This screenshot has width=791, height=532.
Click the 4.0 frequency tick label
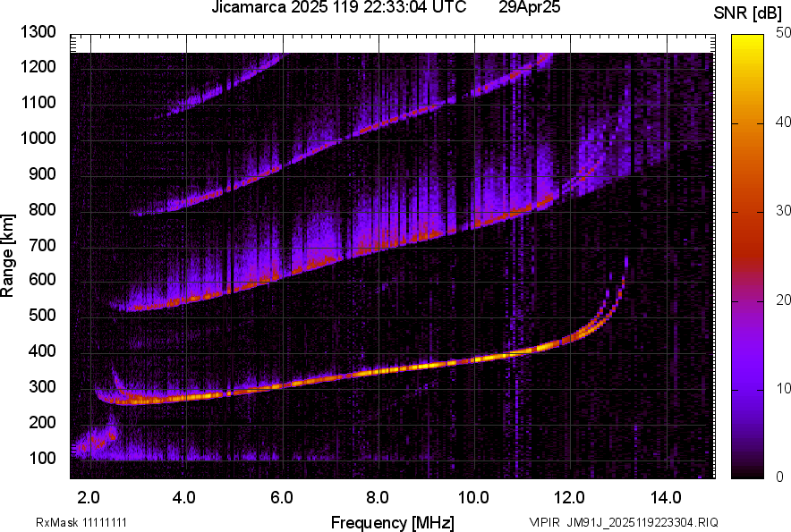click(x=184, y=498)
